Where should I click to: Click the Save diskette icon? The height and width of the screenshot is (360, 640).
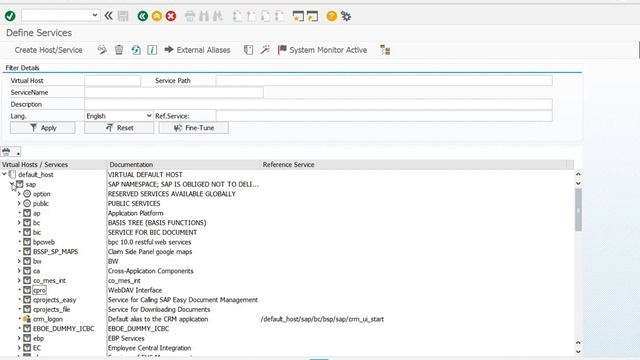coord(123,16)
